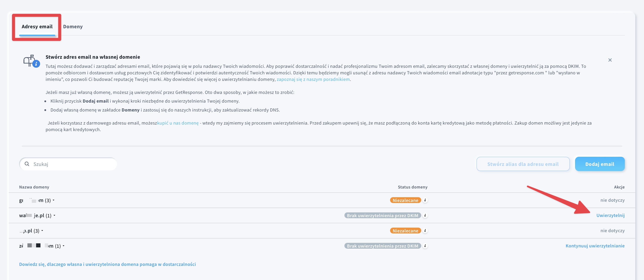Click Stwórz alias dla adresu email
Screen dimensions: 644x280
click(523, 164)
